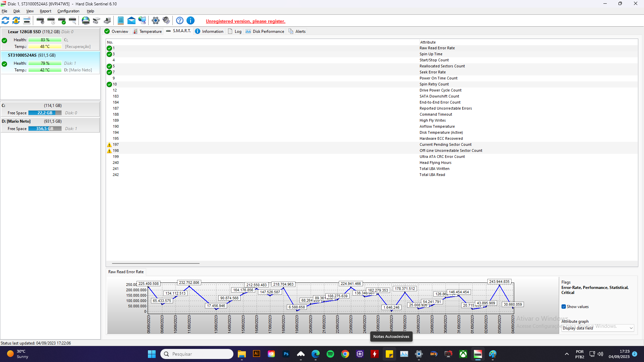Open the View menu

pos(30,11)
